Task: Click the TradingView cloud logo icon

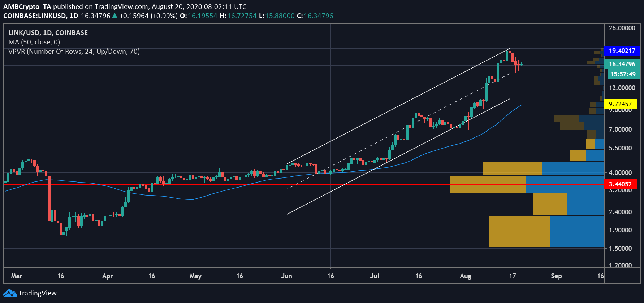Action: pyautogui.click(x=10, y=293)
